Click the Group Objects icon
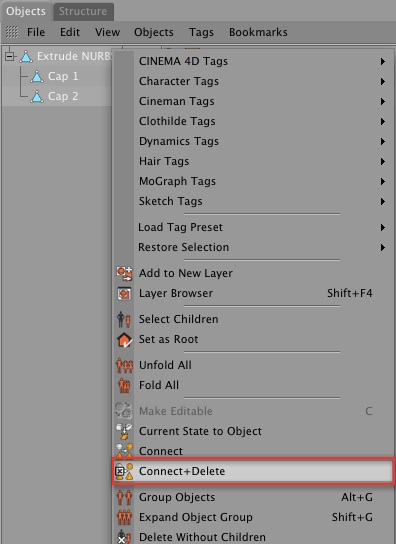Image resolution: width=396 pixels, height=544 pixels. pyautogui.click(x=124, y=497)
